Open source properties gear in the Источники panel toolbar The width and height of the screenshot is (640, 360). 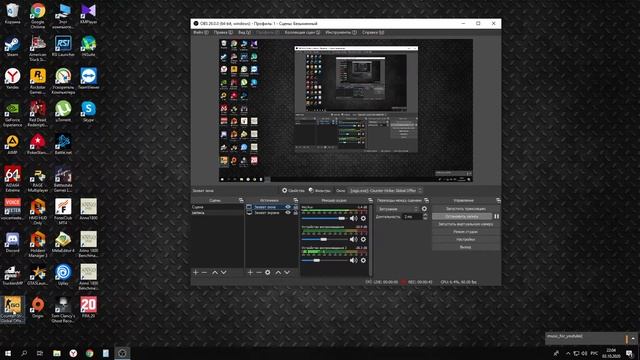click(268, 272)
